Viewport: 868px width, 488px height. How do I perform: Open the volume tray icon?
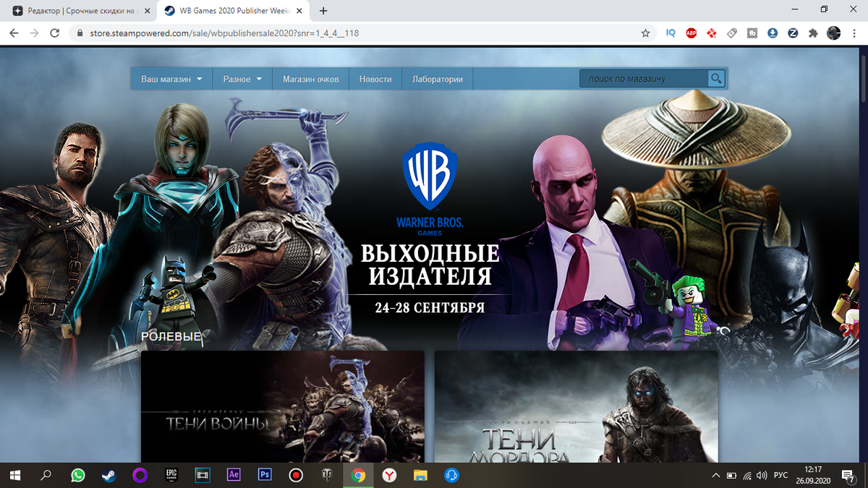[762, 475]
